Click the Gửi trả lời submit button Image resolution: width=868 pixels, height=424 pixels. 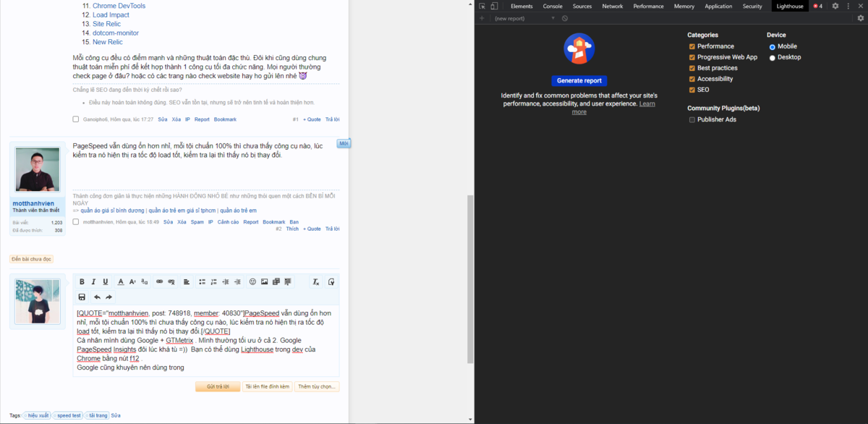click(218, 386)
